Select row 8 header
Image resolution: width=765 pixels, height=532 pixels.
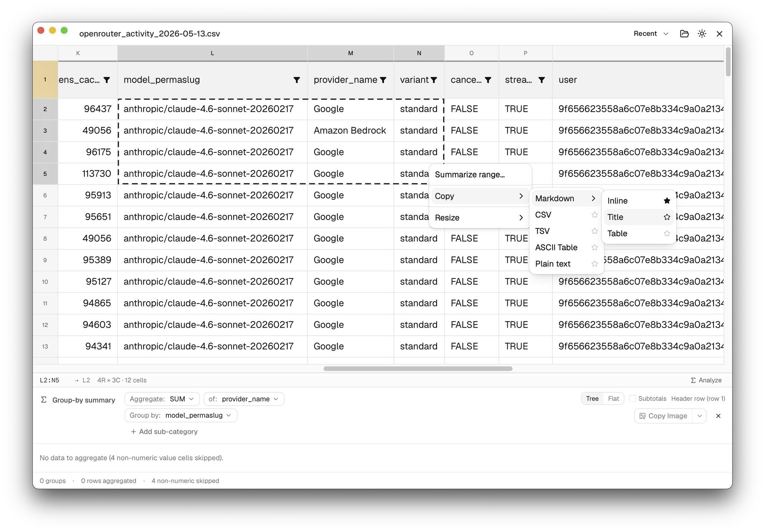pyautogui.click(x=45, y=238)
